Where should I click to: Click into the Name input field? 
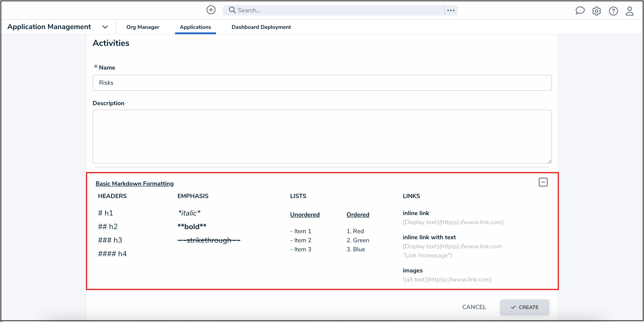click(x=322, y=83)
